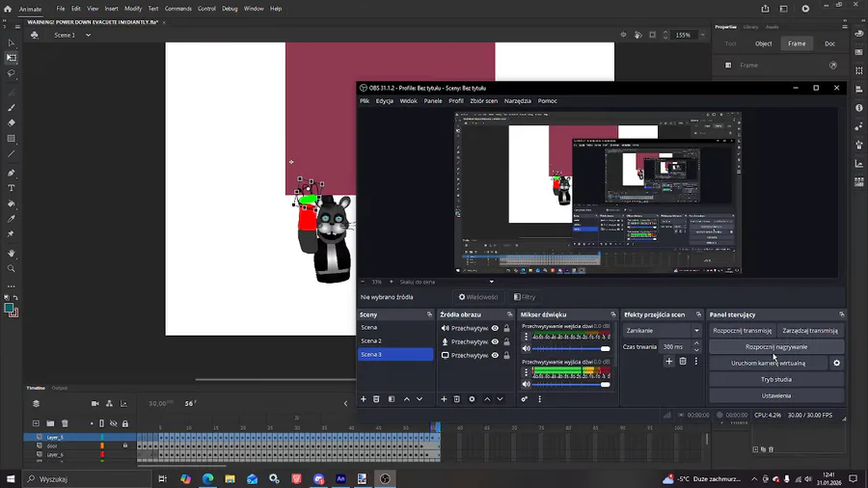Open the Modify menu in Animate

133,9
